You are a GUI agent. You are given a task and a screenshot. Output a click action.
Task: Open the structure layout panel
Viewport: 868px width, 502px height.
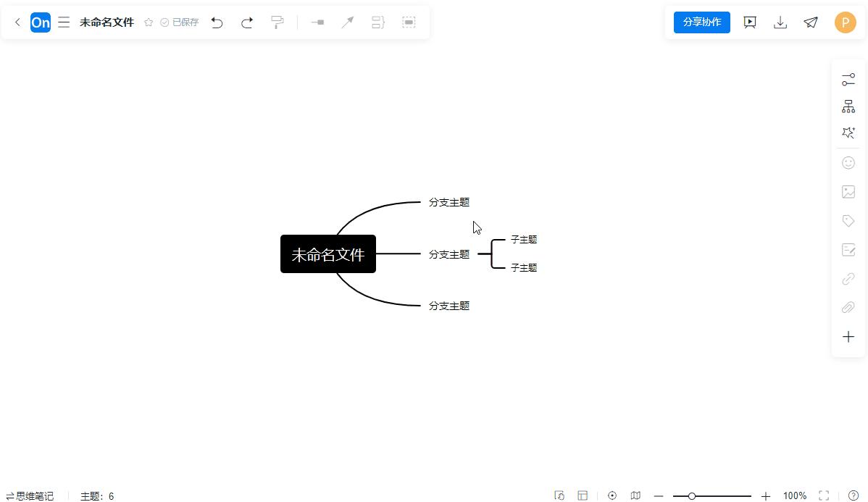pyautogui.click(x=848, y=106)
